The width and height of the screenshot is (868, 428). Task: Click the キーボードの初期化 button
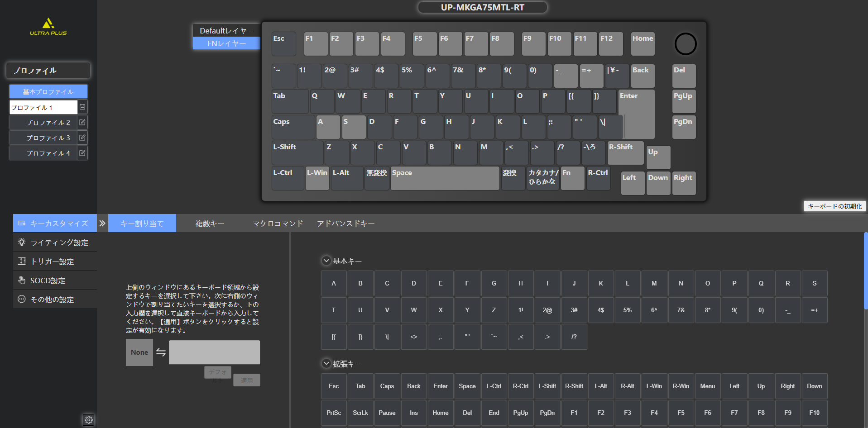point(834,206)
